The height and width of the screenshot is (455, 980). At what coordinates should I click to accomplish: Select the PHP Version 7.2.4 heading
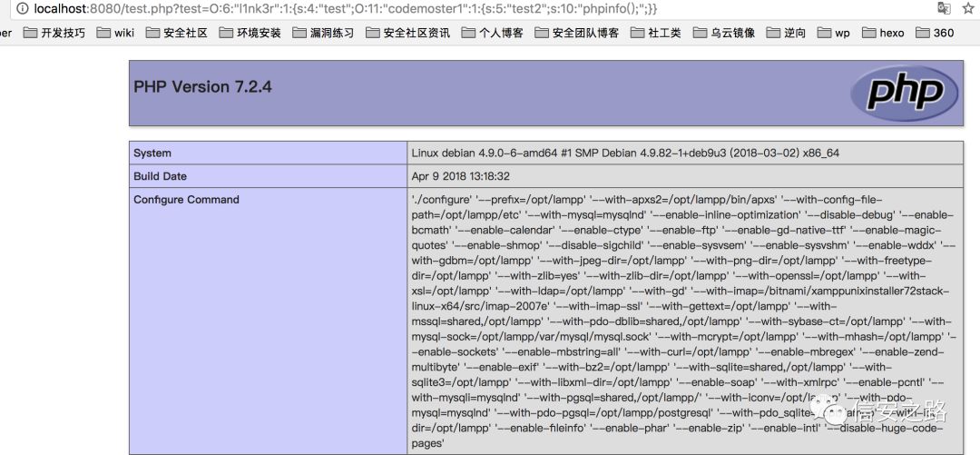tap(202, 86)
